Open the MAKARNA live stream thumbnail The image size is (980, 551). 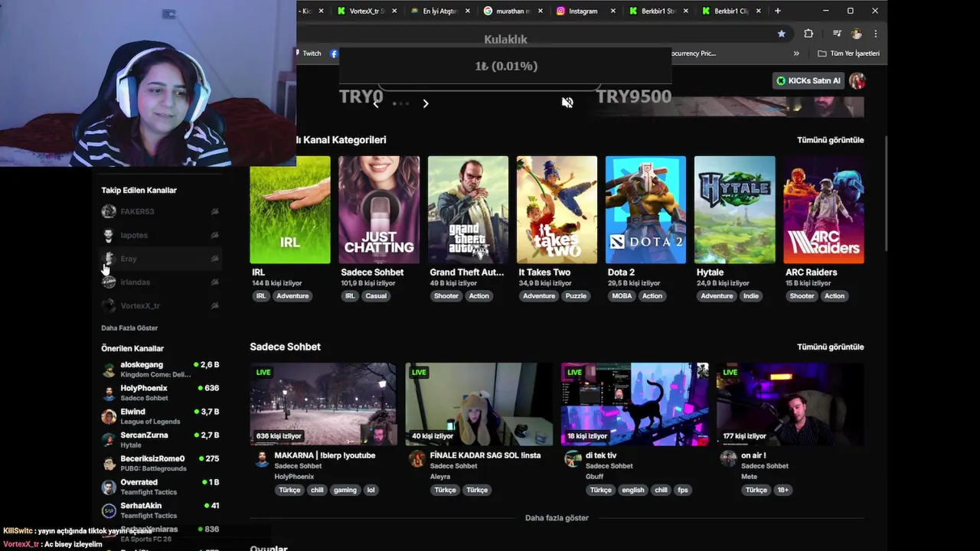[324, 404]
